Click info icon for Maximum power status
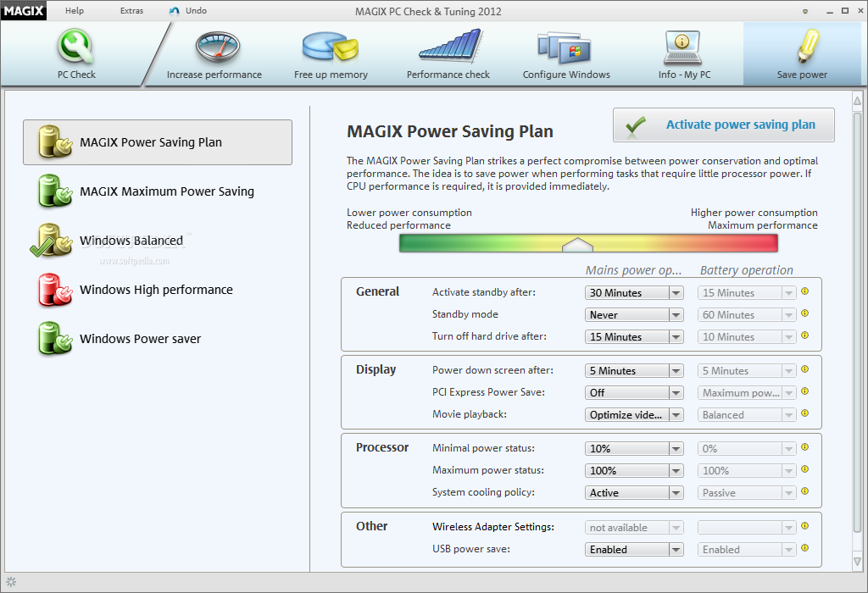Viewport: 868px width, 593px height. (x=805, y=469)
